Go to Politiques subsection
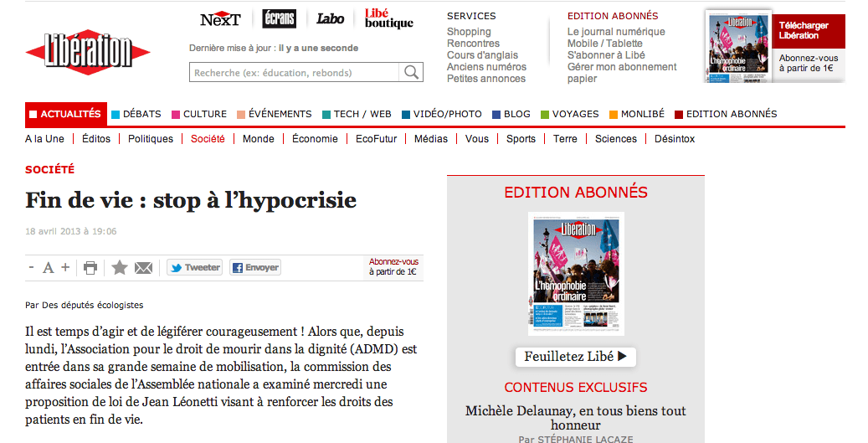 151,139
